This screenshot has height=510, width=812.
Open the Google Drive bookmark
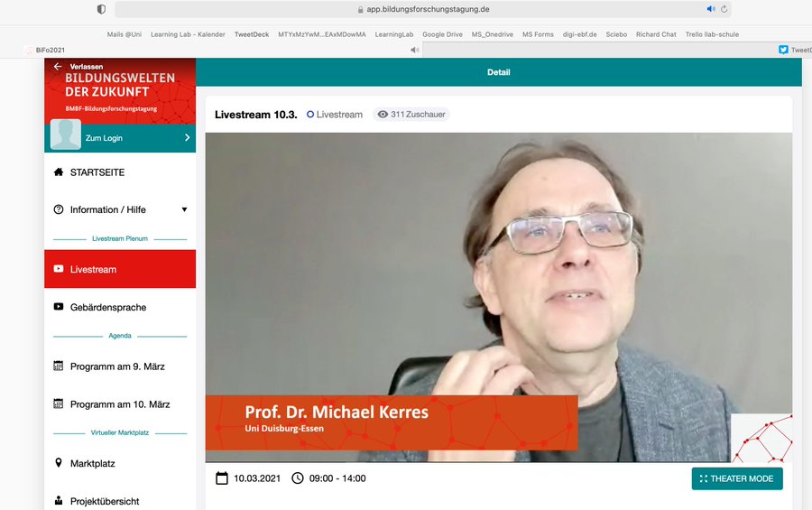(442, 34)
